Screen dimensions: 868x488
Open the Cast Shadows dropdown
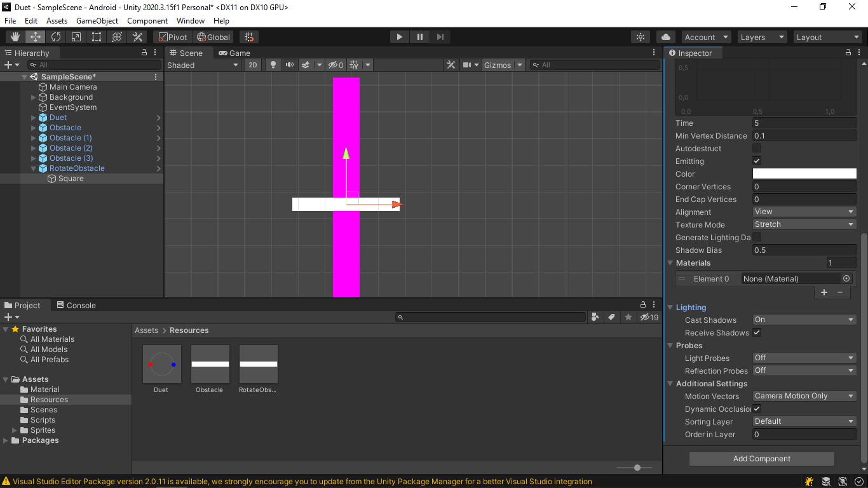804,320
